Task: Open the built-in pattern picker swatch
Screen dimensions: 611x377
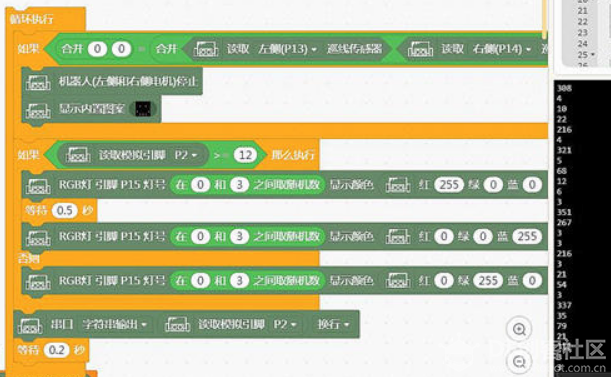Action: 143,109
